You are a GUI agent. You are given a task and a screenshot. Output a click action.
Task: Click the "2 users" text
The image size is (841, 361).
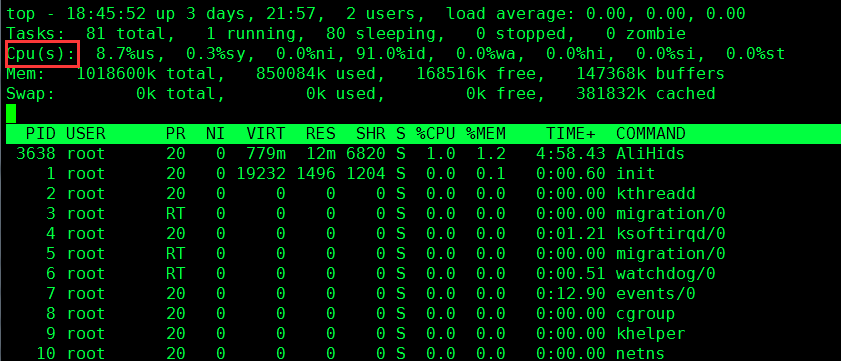coord(381,14)
